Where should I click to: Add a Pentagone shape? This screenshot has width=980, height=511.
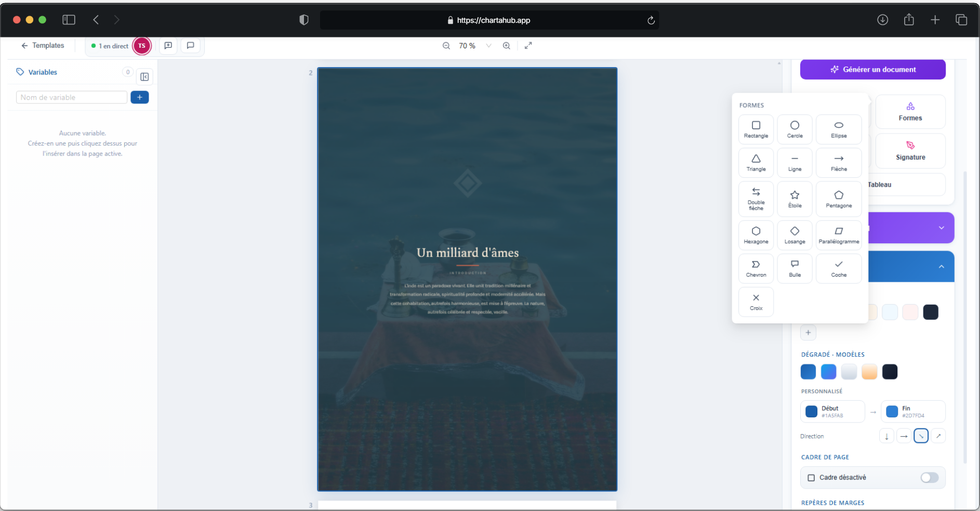[839, 199]
